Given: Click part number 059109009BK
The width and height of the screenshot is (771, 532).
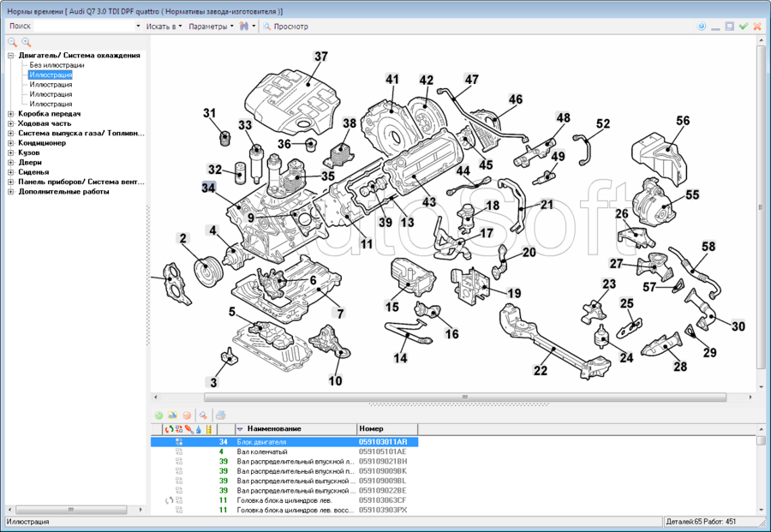Looking at the screenshot, I should click(383, 471).
